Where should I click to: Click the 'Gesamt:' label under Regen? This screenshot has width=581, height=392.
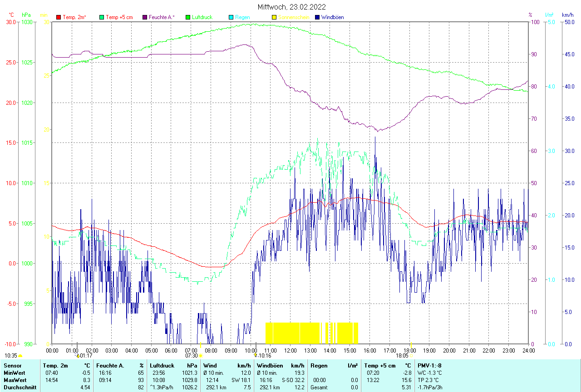pos(319,387)
